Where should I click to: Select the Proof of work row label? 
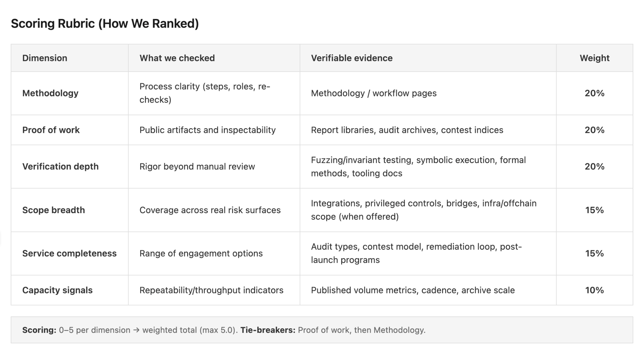[x=51, y=130]
